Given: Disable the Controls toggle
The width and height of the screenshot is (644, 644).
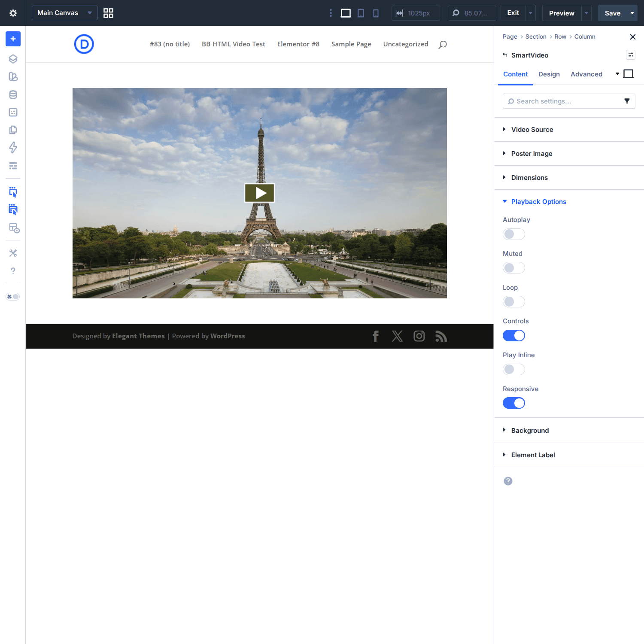Looking at the screenshot, I should (513, 336).
